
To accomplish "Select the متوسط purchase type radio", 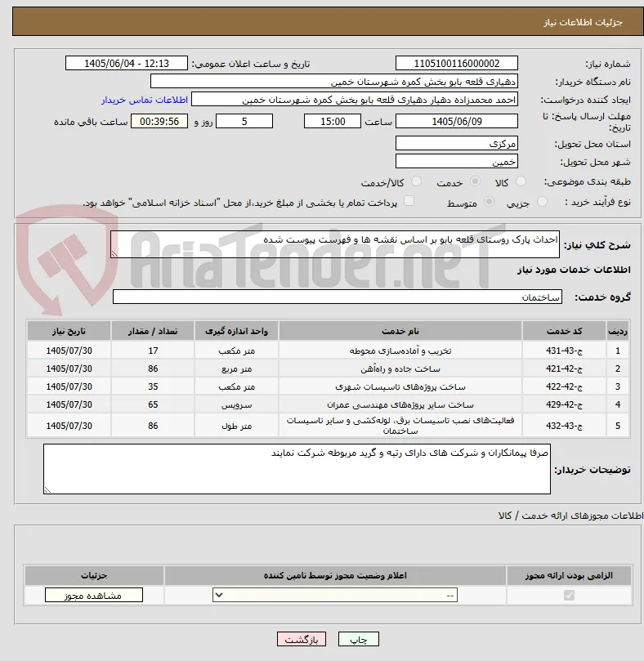I will tap(489, 202).
